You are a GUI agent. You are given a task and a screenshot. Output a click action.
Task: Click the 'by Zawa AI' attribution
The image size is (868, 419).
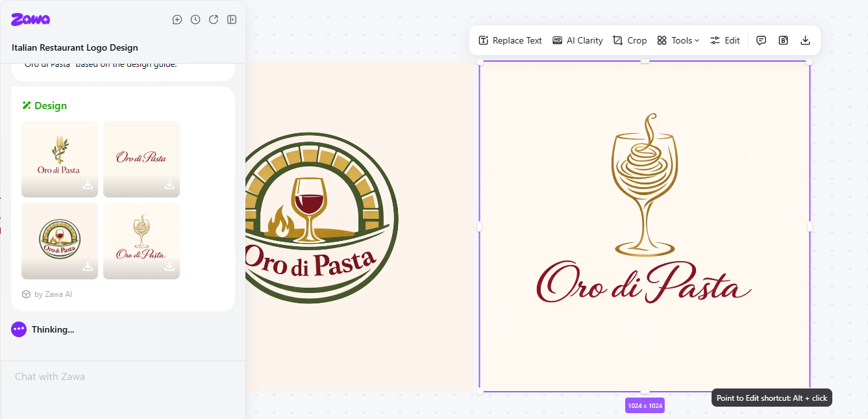coord(47,294)
